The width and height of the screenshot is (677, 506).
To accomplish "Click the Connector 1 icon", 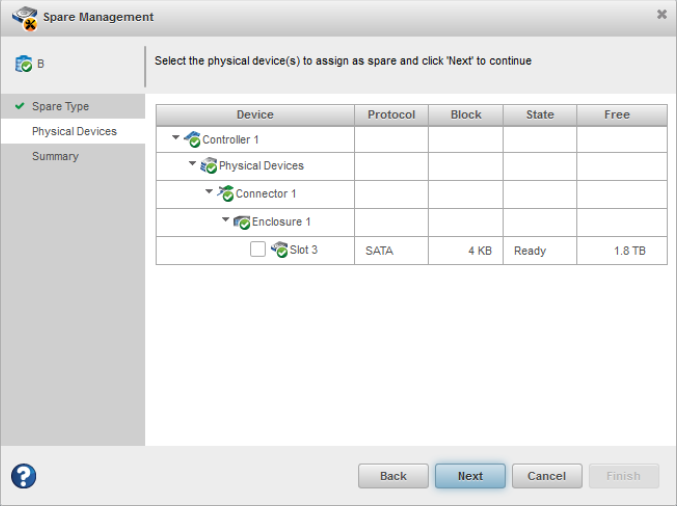I will click(225, 194).
